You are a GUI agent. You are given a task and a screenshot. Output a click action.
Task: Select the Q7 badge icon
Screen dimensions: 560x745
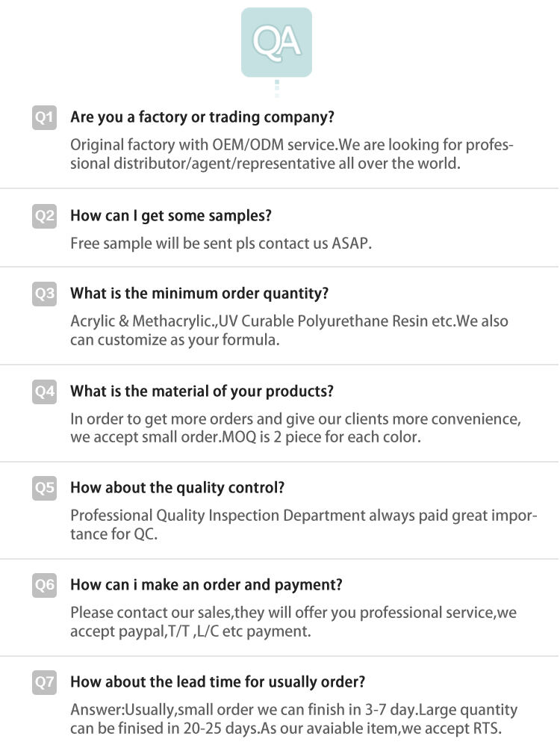click(x=44, y=682)
